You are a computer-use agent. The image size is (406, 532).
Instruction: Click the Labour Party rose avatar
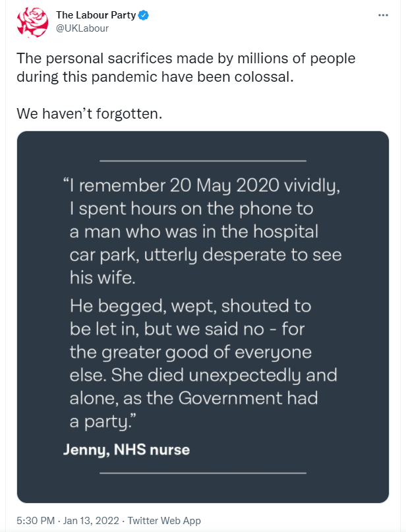[32, 22]
